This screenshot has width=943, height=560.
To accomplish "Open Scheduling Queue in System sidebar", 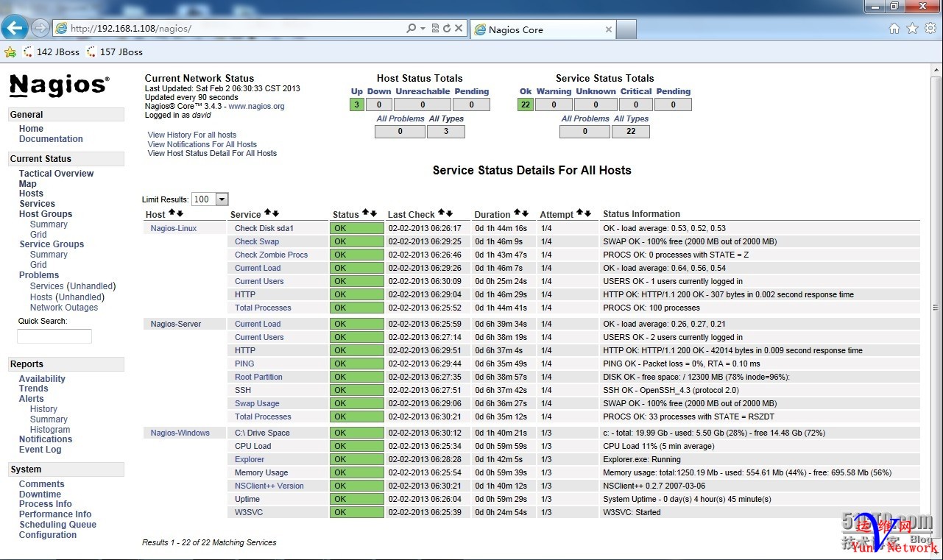I will [x=57, y=525].
